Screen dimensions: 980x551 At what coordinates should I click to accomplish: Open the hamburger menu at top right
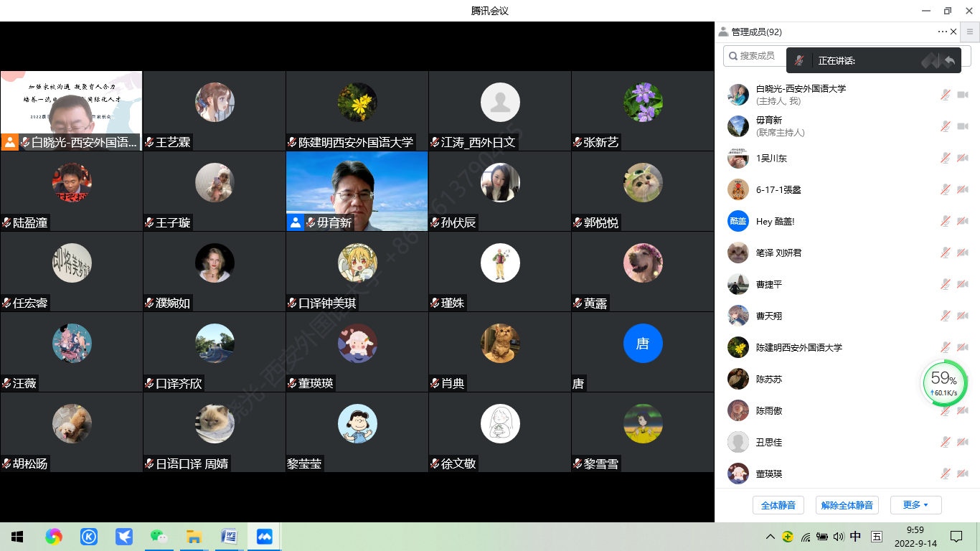[x=970, y=32]
